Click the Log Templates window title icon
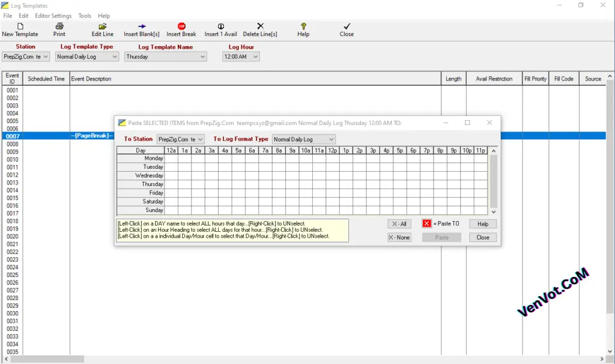 pos(5,5)
